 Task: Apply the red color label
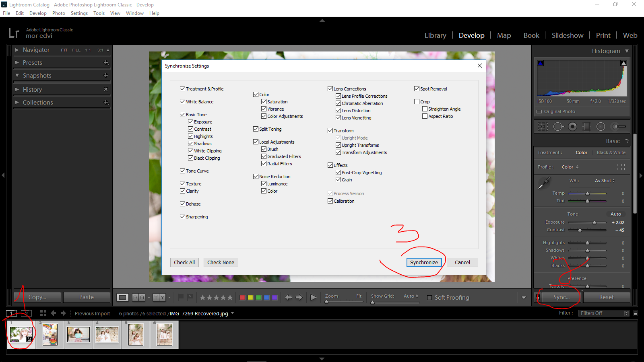point(242,298)
